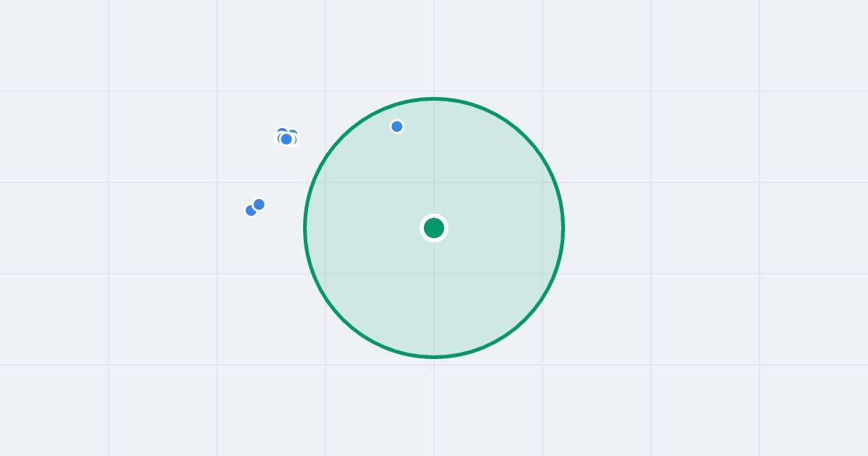Click the upper-right dot of the blue pair
868x456 pixels.
pyautogui.click(x=259, y=204)
